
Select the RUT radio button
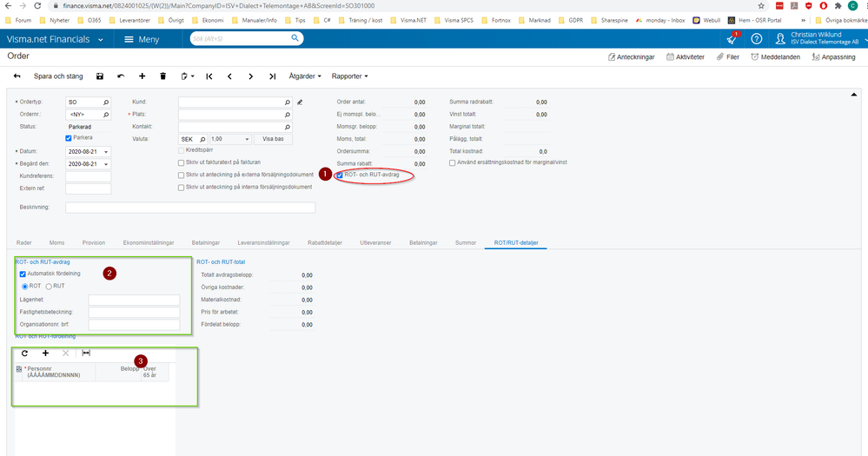click(49, 286)
